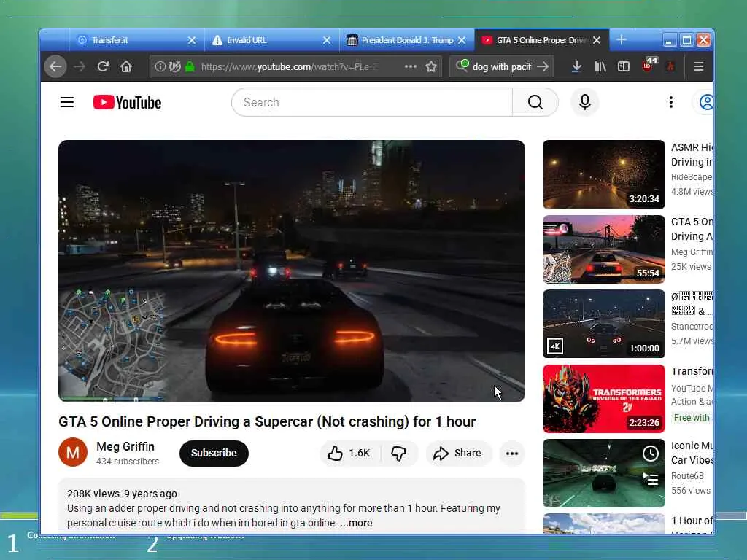Image resolution: width=747 pixels, height=560 pixels.
Task: Click the tracking protection shield icon
Action: click(x=175, y=66)
